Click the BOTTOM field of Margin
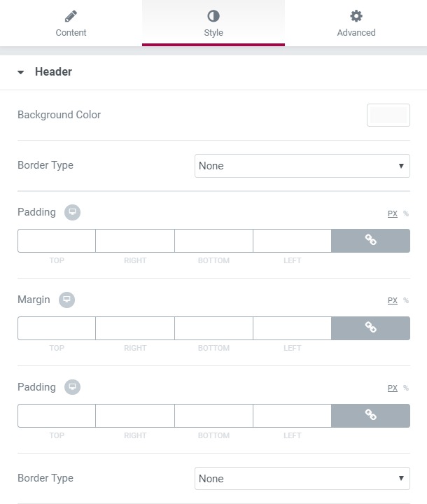 point(213,328)
